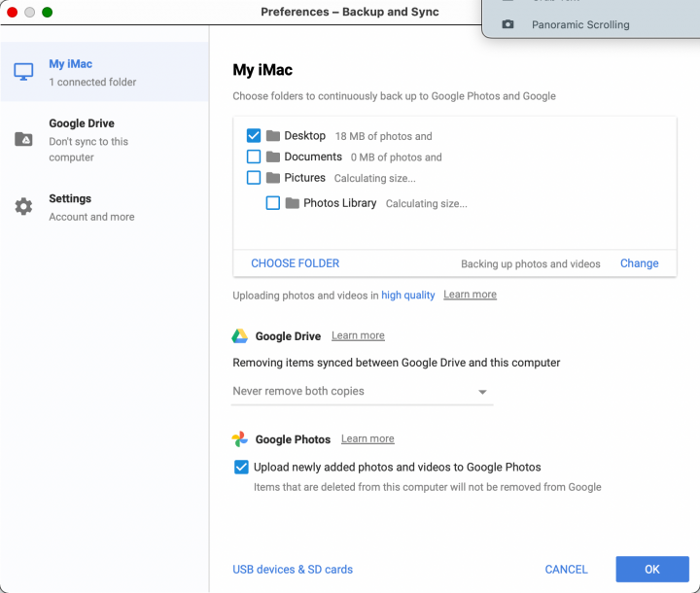The height and width of the screenshot is (593, 700).
Task: Disable Upload newly added photos checkbox
Action: pyautogui.click(x=241, y=468)
